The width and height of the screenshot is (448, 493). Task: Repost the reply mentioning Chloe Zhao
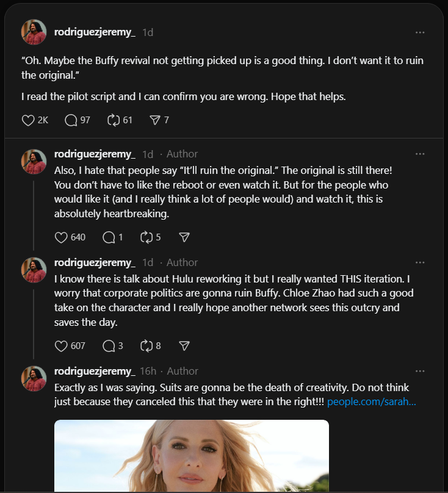(146, 346)
